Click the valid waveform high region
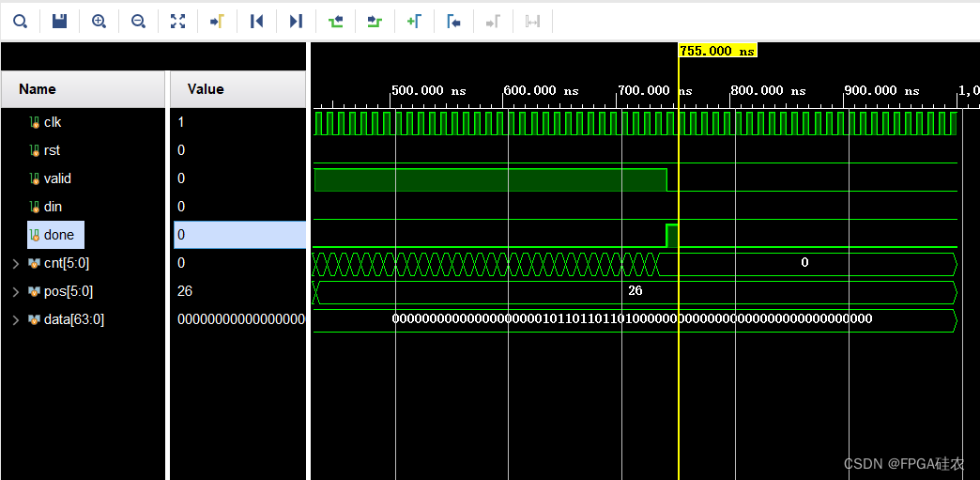This screenshot has width=980, height=480. 491,179
